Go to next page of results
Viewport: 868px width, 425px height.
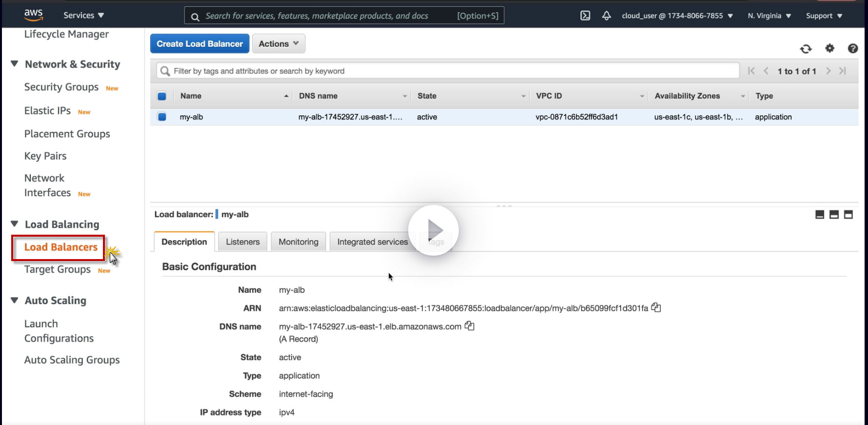click(828, 71)
